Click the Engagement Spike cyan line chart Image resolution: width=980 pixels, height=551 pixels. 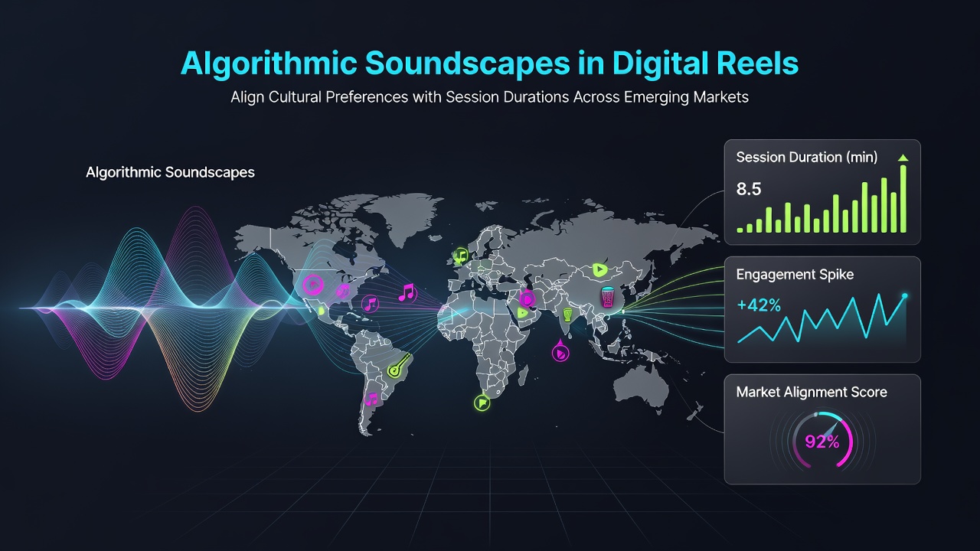[x=823, y=318]
